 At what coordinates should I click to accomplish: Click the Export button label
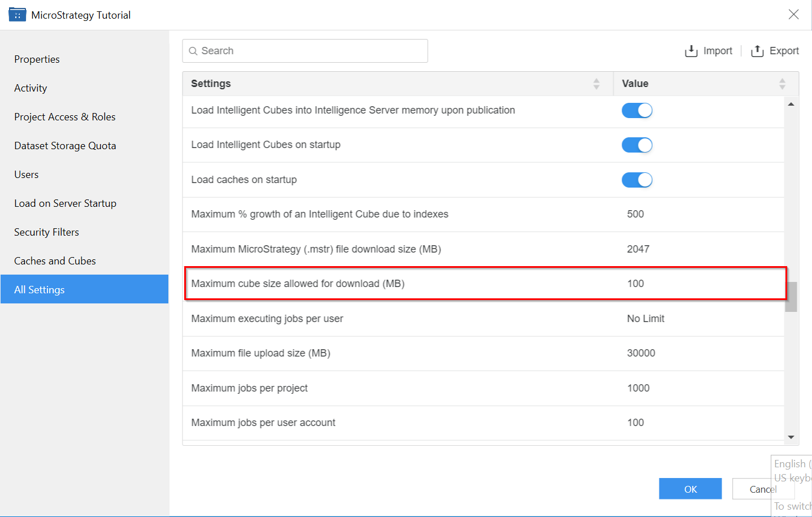pos(784,51)
